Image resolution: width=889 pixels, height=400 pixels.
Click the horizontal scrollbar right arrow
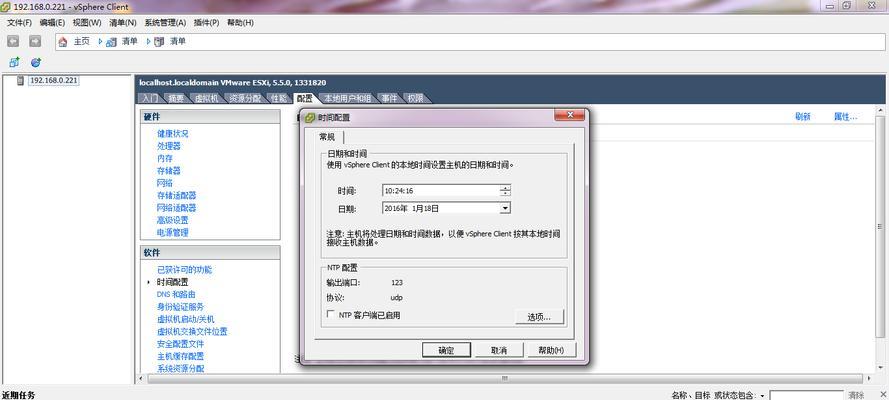pyautogui.click(x=867, y=378)
